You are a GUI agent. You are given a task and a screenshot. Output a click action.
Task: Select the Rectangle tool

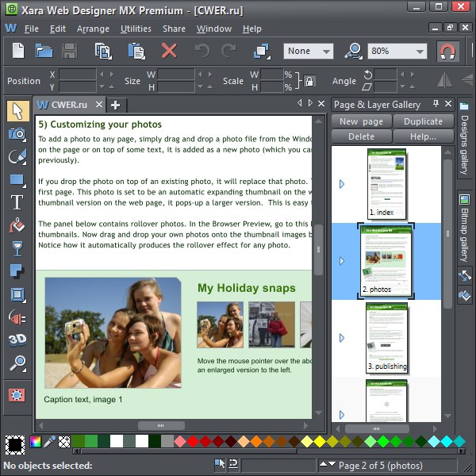point(17,180)
